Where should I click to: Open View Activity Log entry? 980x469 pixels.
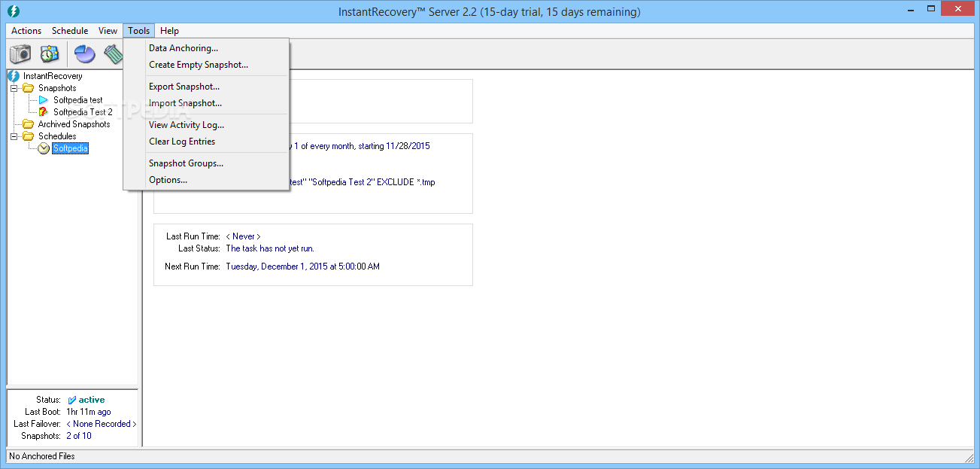(x=207, y=125)
